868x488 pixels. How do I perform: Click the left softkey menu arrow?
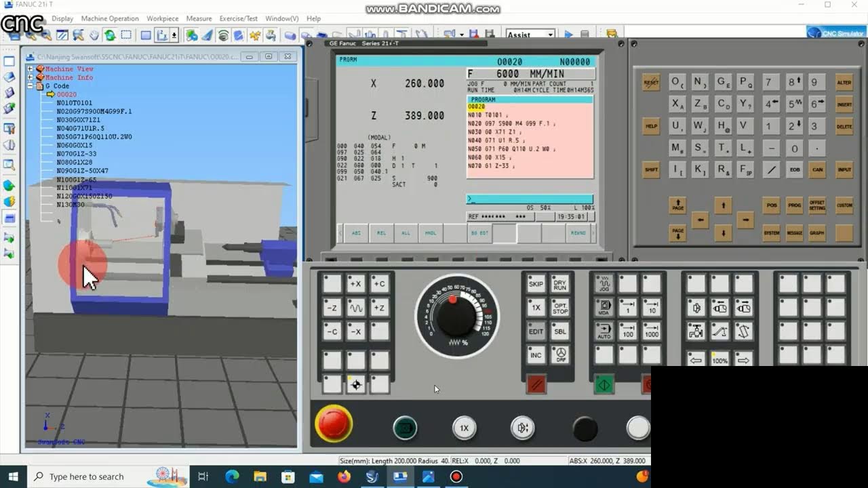click(x=340, y=233)
